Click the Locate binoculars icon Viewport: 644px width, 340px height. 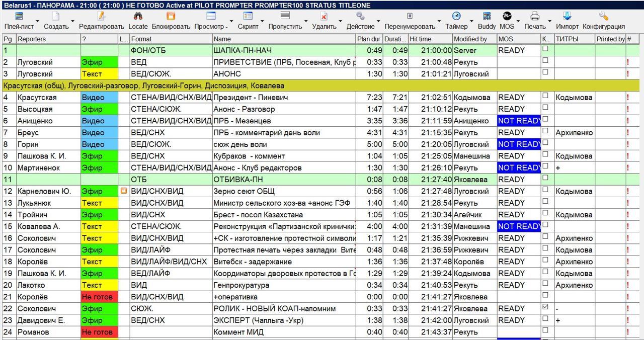[137, 17]
